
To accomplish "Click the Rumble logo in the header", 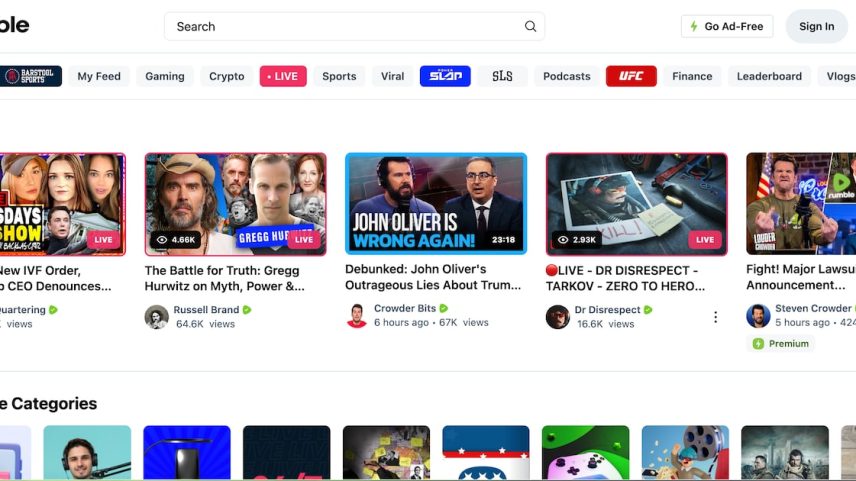I will point(14,25).
